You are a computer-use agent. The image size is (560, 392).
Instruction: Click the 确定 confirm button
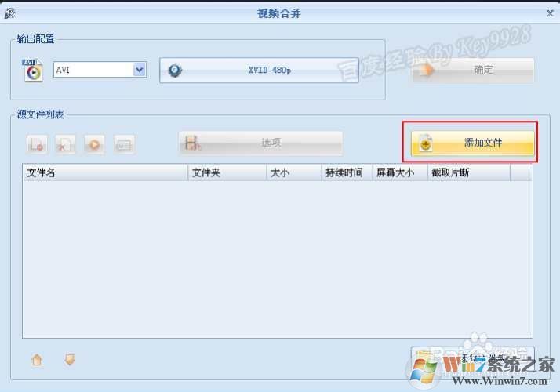click(473, 70)
